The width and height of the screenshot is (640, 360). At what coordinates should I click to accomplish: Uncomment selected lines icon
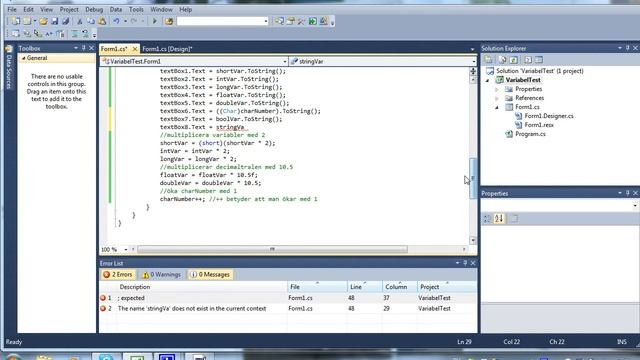click(x=85, y=34)
